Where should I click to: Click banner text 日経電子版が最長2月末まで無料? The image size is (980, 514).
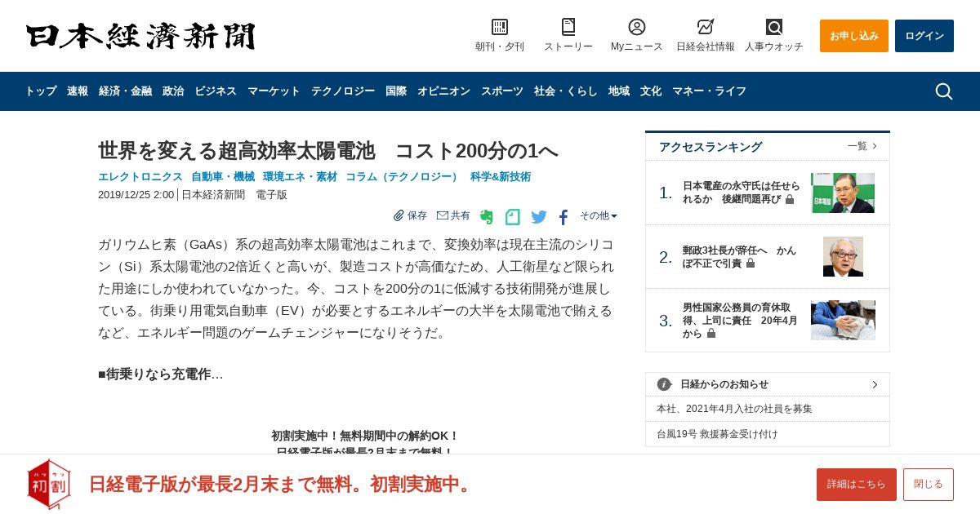282,484
